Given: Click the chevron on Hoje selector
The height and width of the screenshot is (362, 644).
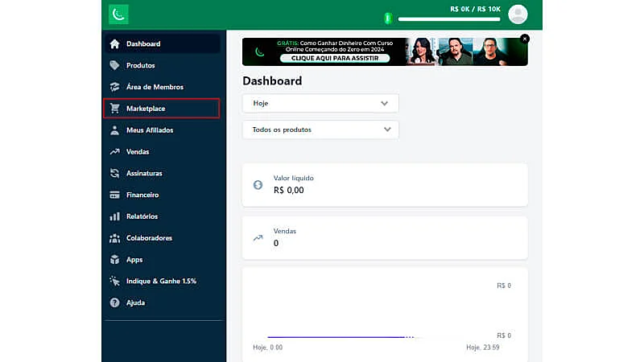Looking at the screenshot, I should pos(384,104).
